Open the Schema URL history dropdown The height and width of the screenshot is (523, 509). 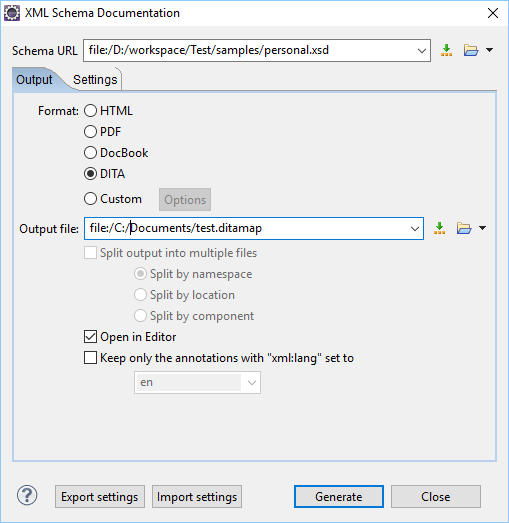[x=422, y=51]
